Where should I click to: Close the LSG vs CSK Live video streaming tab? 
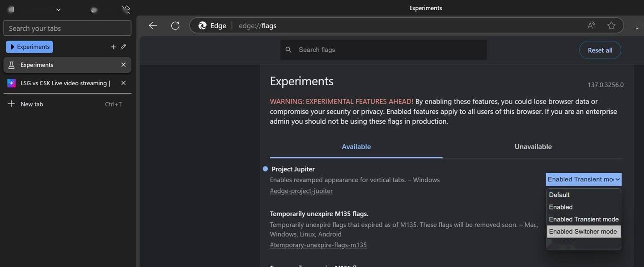[x=123, y=83]
